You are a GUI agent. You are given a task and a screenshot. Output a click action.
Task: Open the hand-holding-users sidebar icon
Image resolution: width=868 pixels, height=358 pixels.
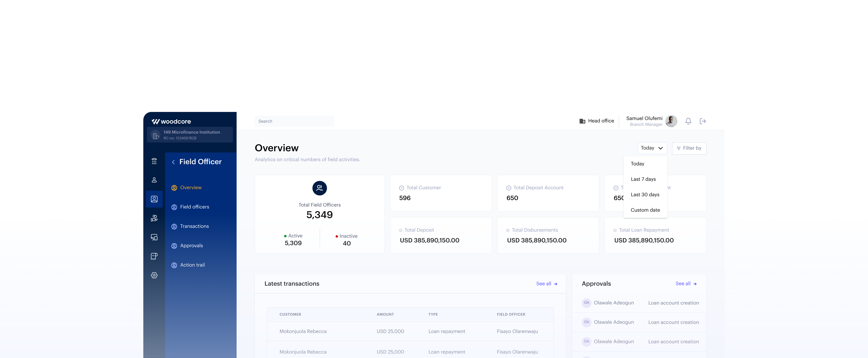coord(154,218)
